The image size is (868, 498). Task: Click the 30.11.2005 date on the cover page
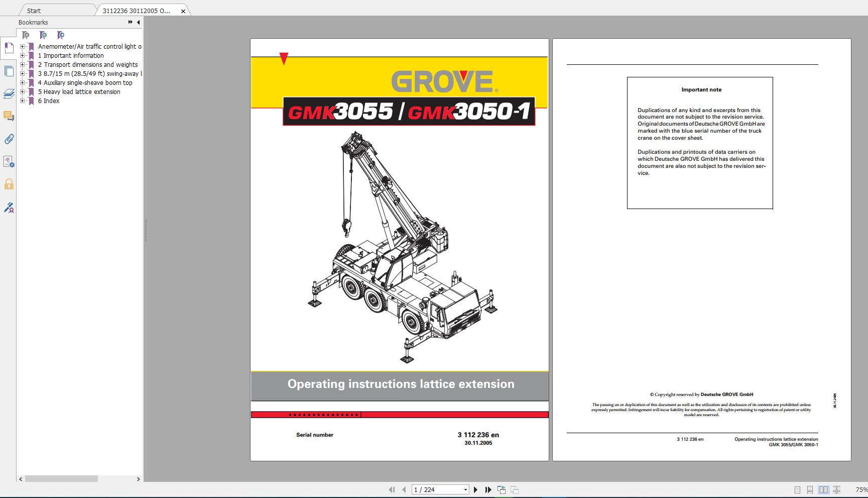478,443
